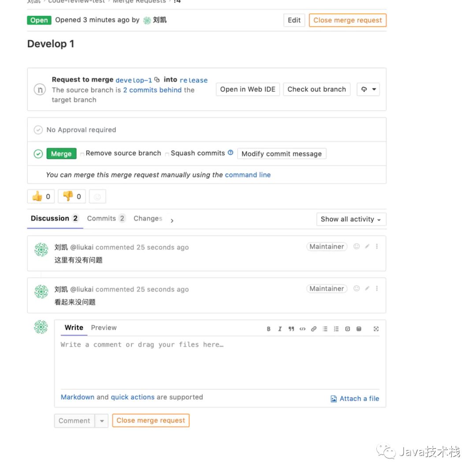Expand the Show all activity dropdown
Screen dimensions: 476x473
click(x=351, y=219)
